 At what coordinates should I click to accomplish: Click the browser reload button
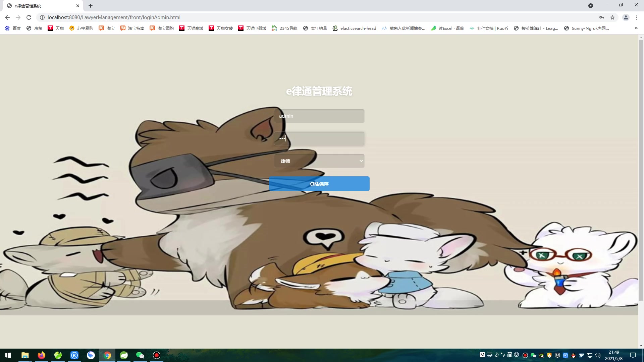tap(29, 17)
